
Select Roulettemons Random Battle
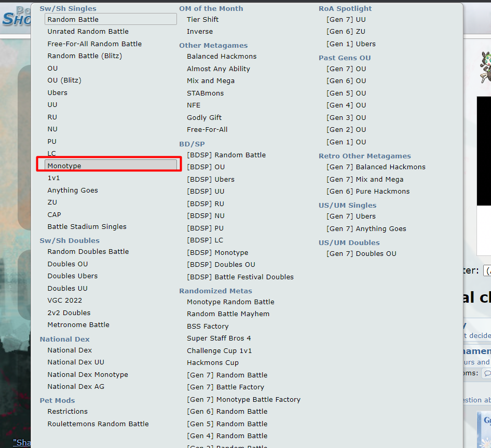click(x=98, y=424)
